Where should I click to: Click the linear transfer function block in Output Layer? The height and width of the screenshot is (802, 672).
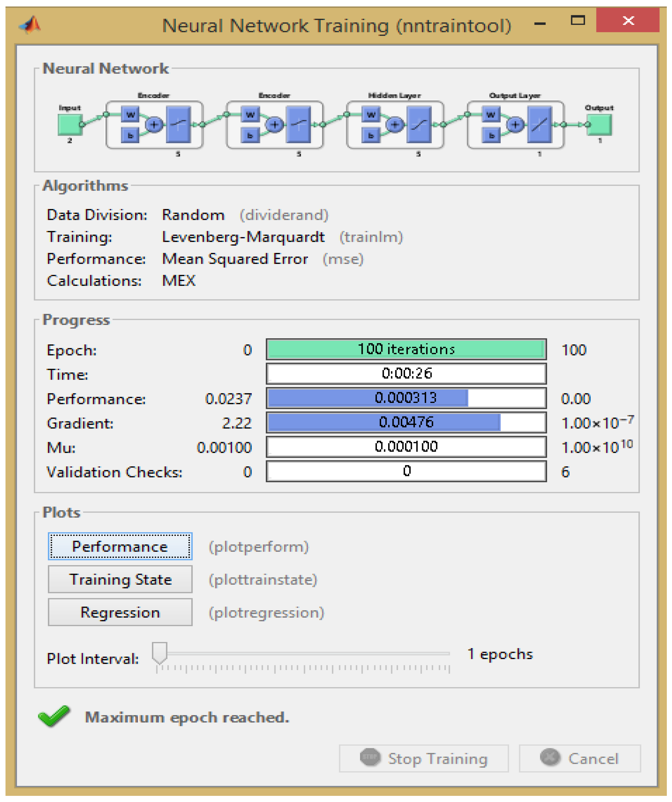[540, 125]
